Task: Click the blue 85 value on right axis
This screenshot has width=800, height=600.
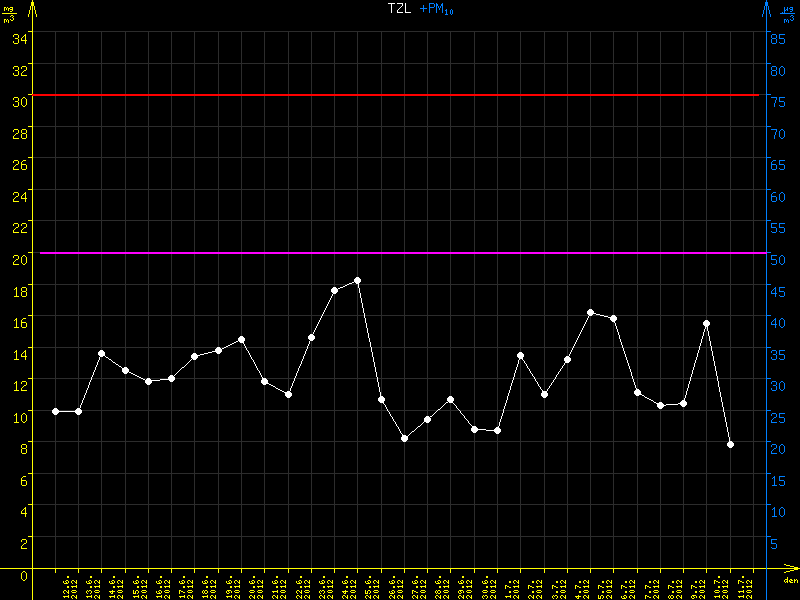Action: (x=776, y=38)
